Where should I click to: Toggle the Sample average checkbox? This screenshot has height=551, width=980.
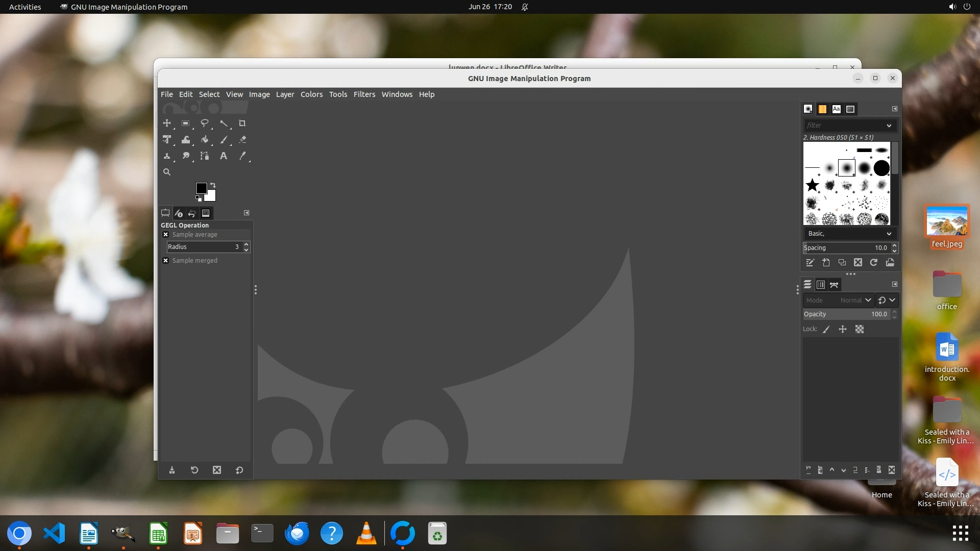pyautogui.click(x=166, y=235)
